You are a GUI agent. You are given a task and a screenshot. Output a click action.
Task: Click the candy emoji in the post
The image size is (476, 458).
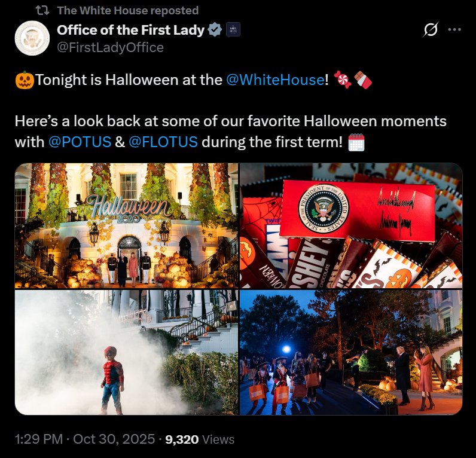343,80
